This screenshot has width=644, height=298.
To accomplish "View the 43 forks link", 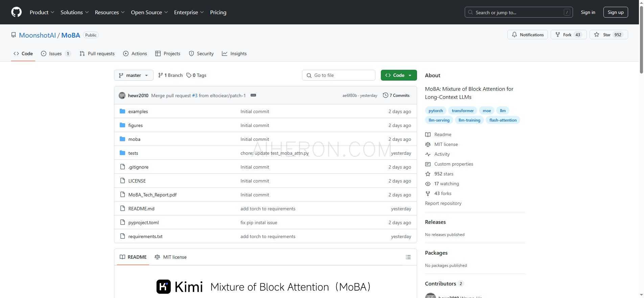I will (x=438, y=193).
